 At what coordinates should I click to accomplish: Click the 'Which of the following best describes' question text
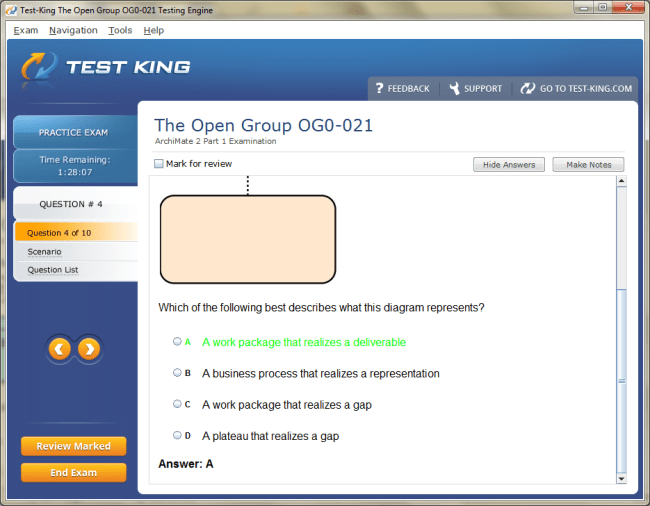321,307
